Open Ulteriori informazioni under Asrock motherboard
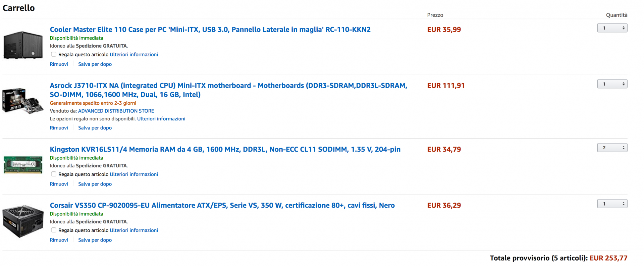Image resolution: width=644 pixels, height=266 pixels. click(x=161, y=119)
